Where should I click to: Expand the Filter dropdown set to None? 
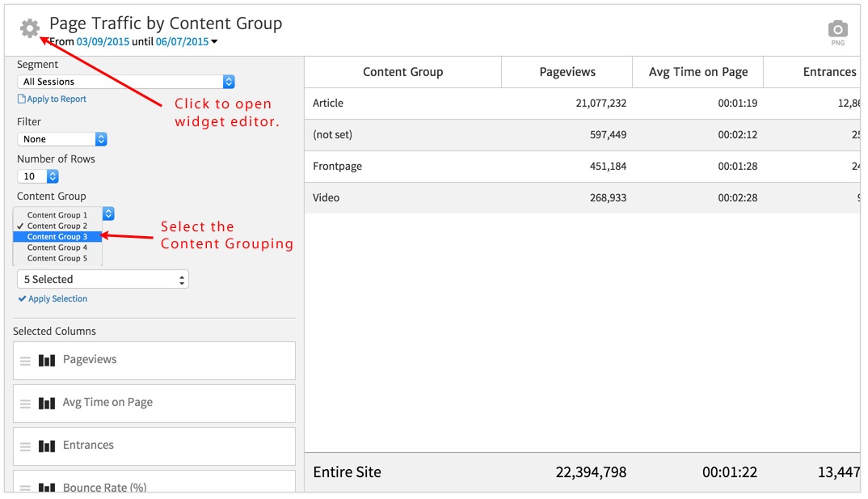[x=62, y=139]
